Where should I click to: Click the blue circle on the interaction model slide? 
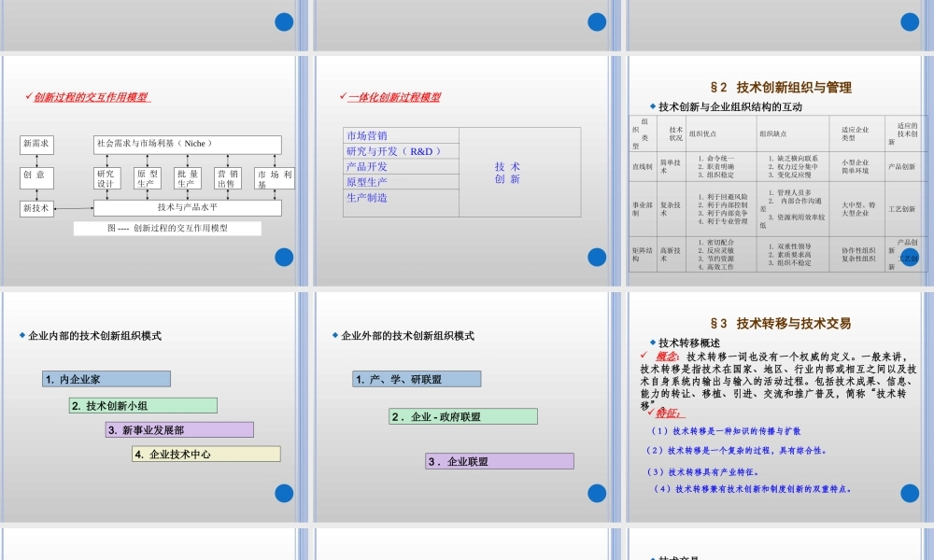284,258
